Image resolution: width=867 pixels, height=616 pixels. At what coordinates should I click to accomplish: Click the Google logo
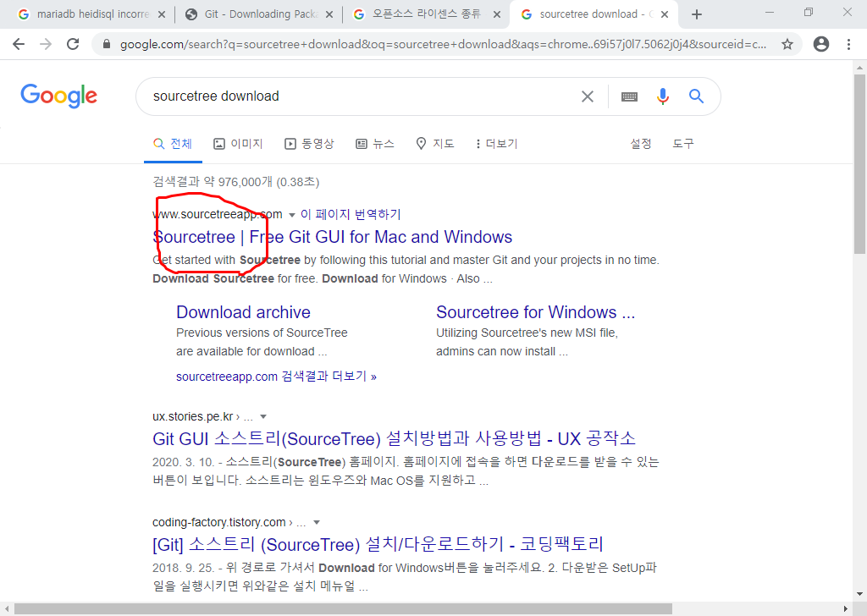[59, 96]
